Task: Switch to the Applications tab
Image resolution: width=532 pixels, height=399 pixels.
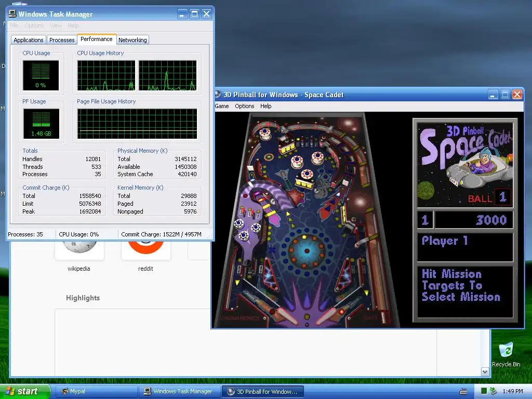Action: [29, 40]
